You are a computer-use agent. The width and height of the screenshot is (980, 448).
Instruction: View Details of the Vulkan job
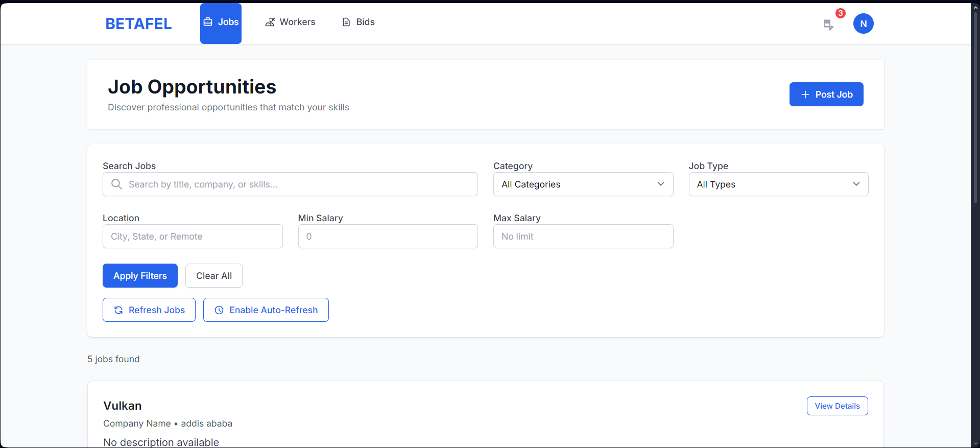(x=837, y=406)
